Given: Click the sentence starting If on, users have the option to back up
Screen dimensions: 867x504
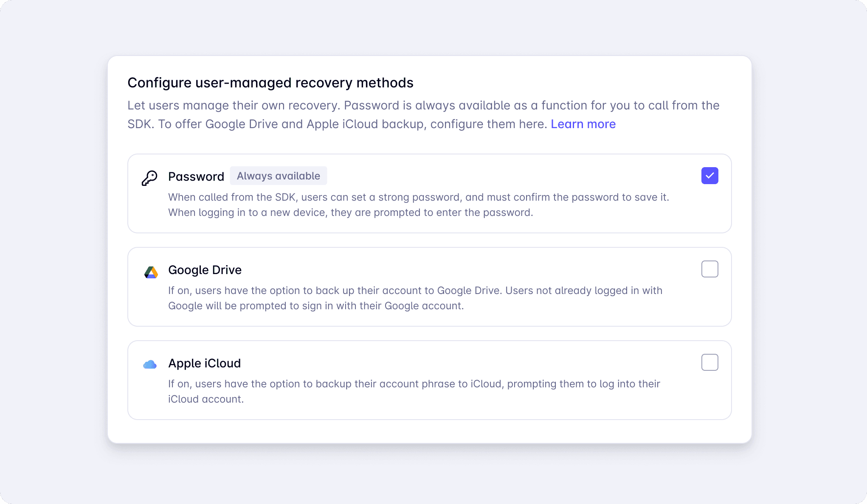Looking at the screenshot, I should (x=415, y=291).
